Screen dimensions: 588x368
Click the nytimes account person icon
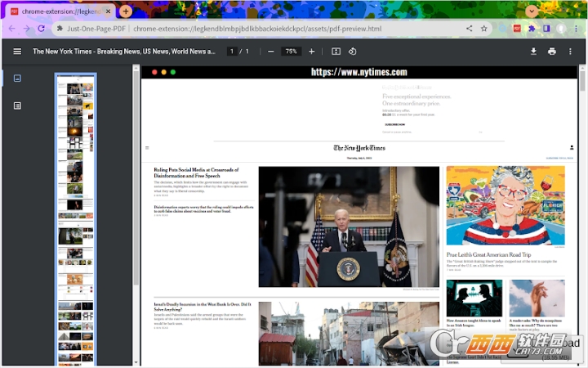[x=572, y=147]
